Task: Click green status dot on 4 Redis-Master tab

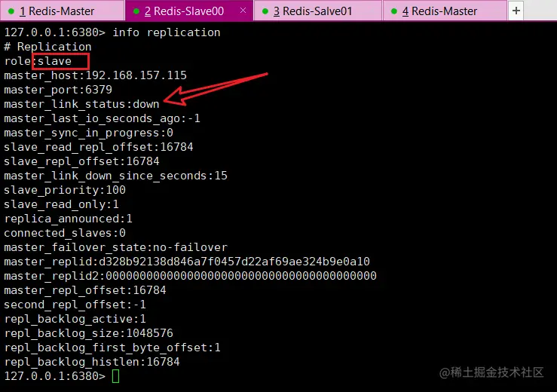Action: [x=393, y=11]
